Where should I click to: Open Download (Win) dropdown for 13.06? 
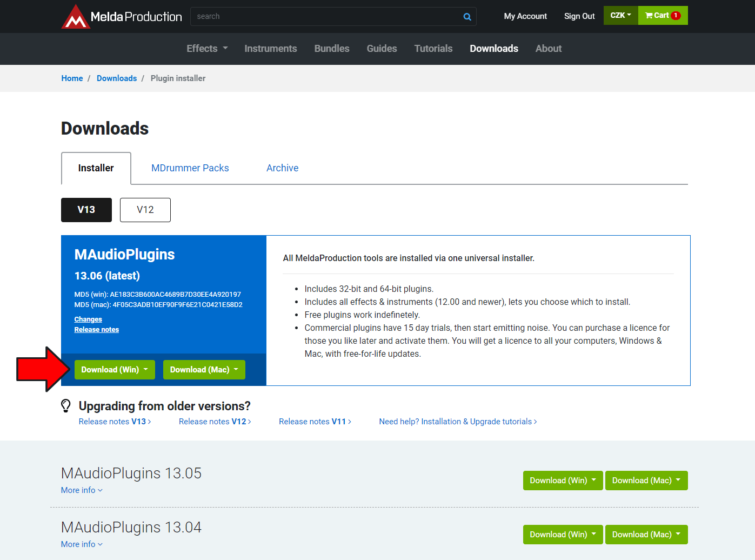[115, 370]
